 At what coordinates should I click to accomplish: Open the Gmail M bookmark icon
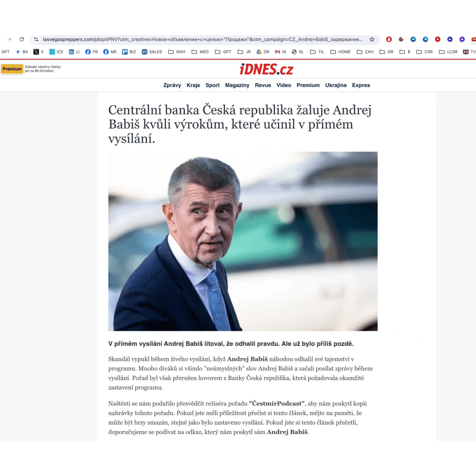[x=280, y=52]
